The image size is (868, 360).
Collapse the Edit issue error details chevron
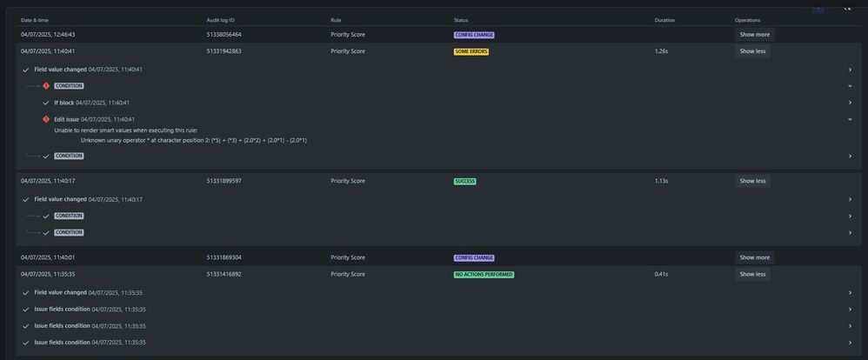(x=850, y=119)
